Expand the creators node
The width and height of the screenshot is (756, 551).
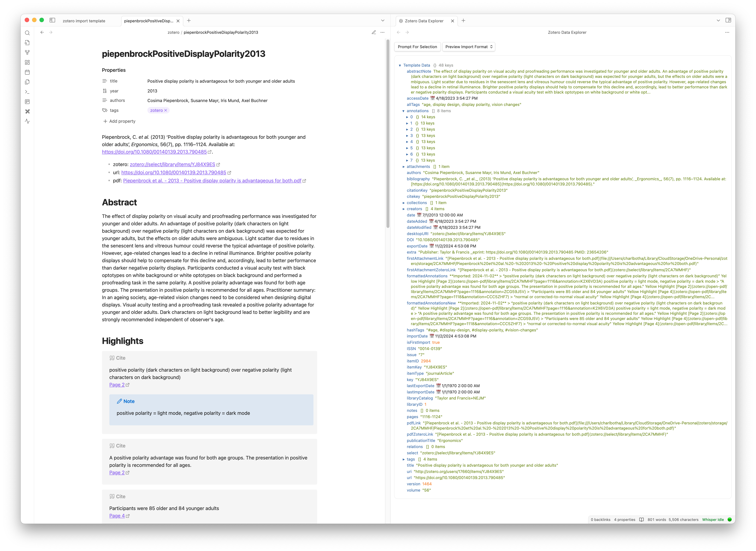click(403, 209)
